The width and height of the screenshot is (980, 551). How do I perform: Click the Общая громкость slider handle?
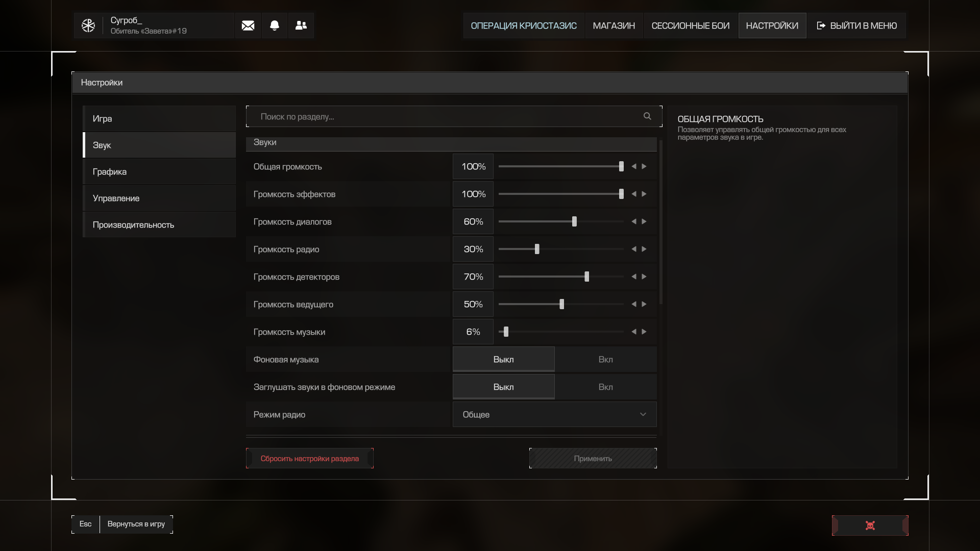(x=621, y=166)
